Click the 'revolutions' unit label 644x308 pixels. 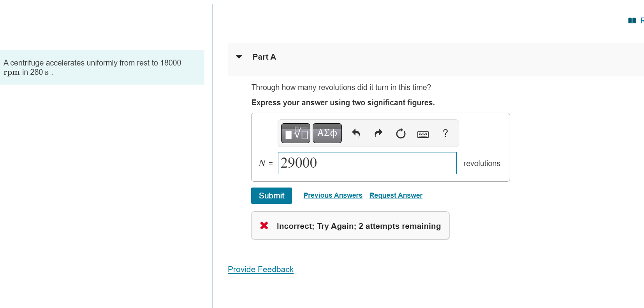click(x=482, y=163)
